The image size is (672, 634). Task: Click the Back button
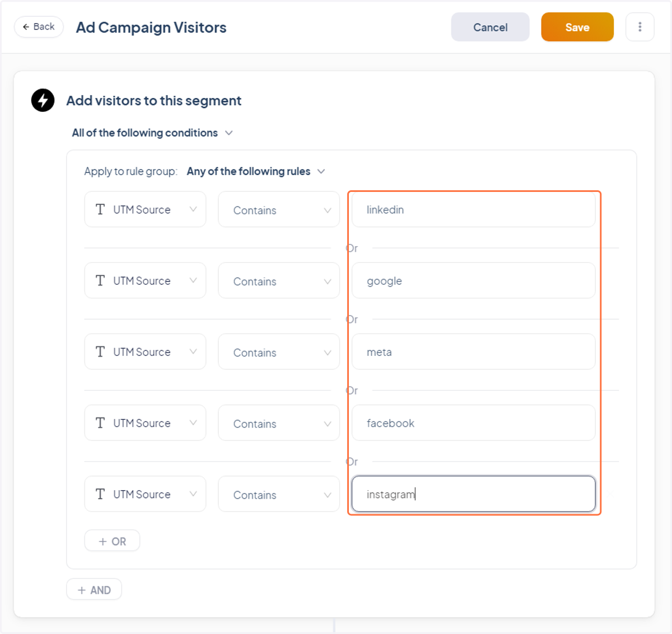tap(39, 27)
